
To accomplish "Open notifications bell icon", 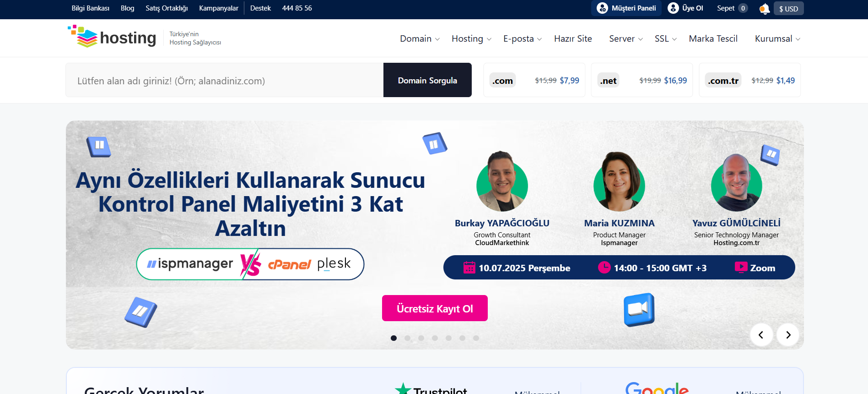I will click(764, 9).
